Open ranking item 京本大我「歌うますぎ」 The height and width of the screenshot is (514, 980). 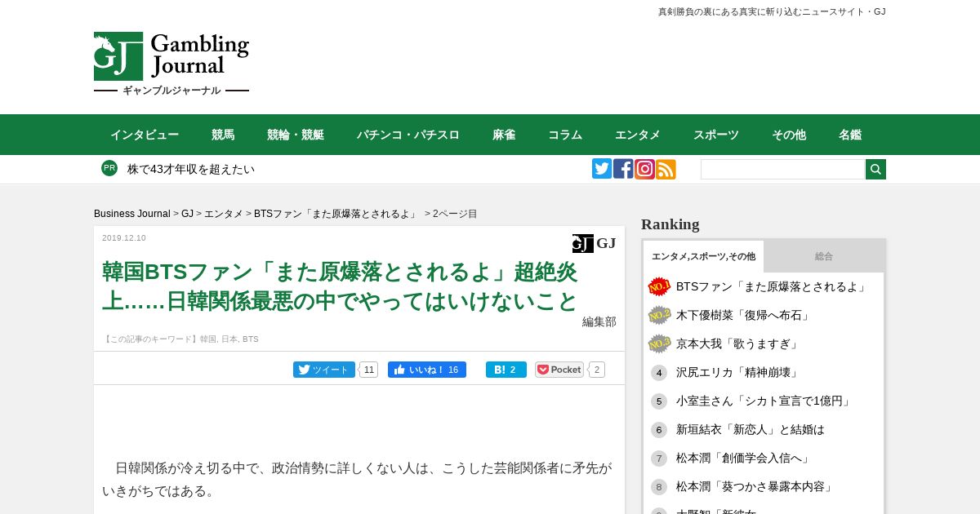tap(737, 343)
